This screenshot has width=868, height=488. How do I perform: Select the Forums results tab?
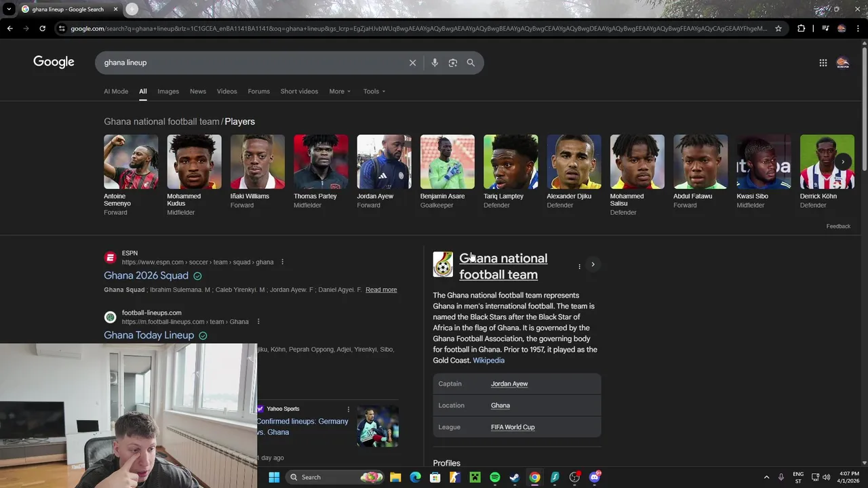click(258, 91)
